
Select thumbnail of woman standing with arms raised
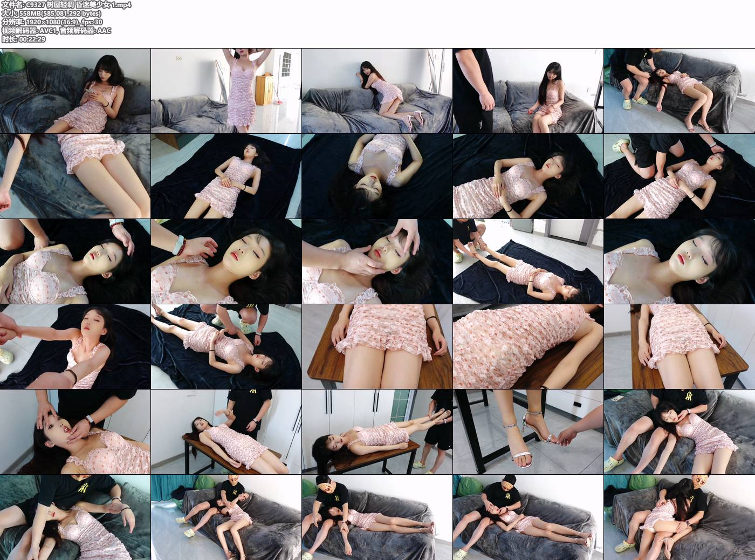(x=226, y=91)
